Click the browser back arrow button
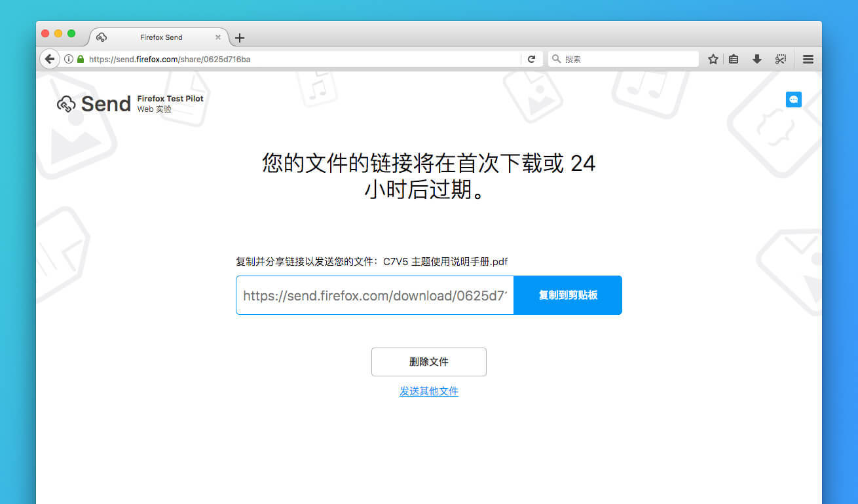 50,59
